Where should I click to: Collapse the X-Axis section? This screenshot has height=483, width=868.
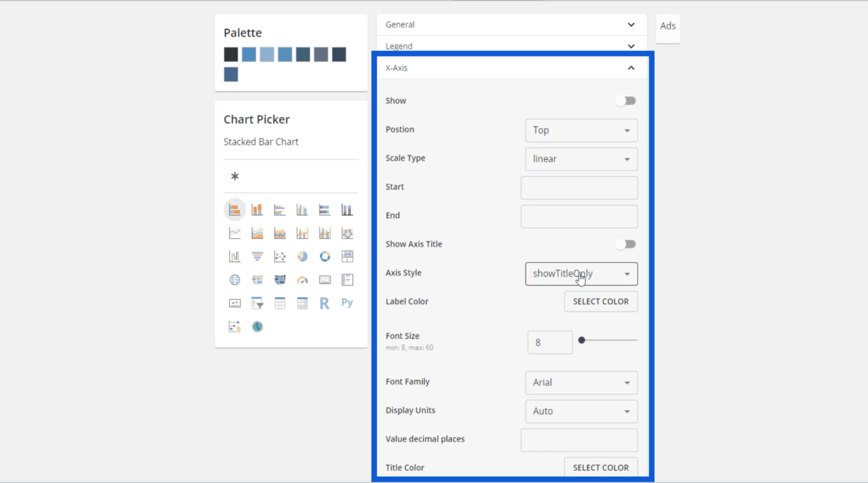(x=512, y=68)
